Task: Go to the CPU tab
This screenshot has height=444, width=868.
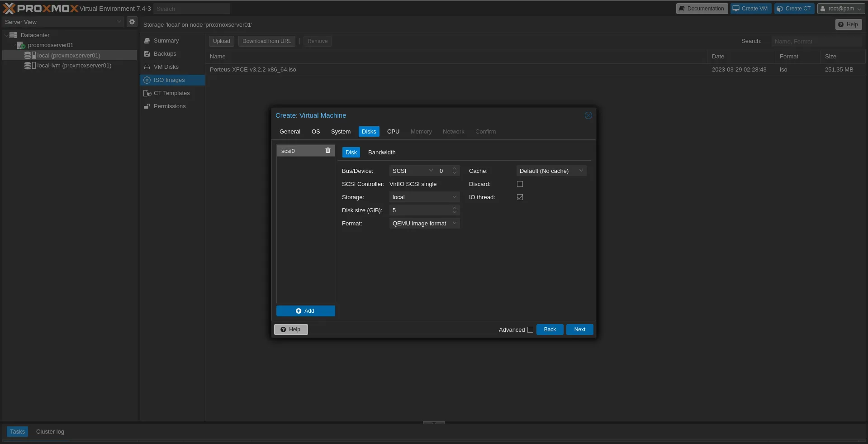Action: [393, 132]
